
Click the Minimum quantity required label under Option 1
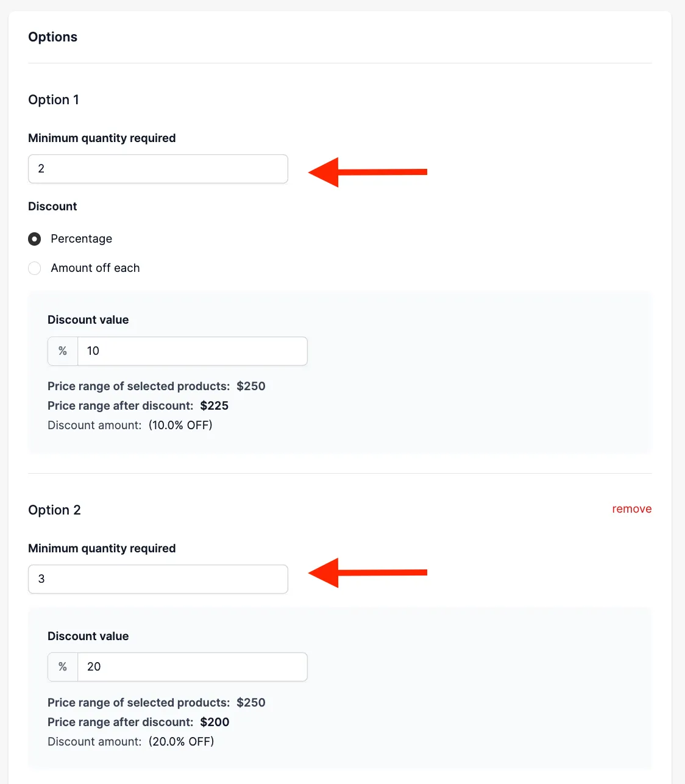[x=102, y=138]
